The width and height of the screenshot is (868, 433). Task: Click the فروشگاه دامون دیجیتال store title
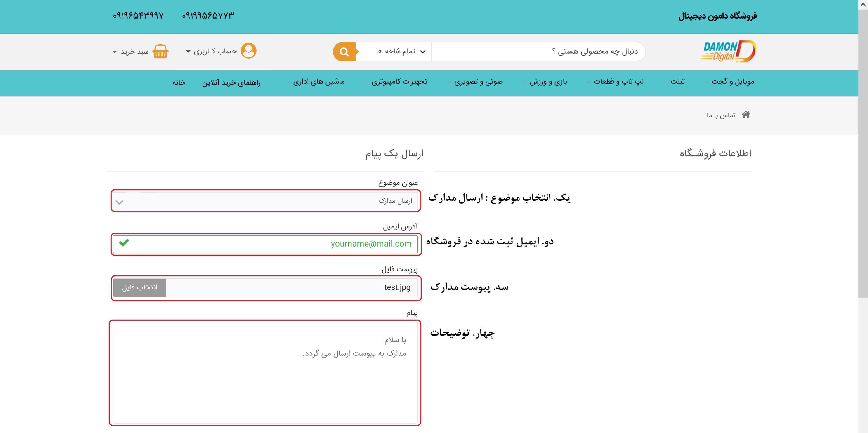coord(717,16)
